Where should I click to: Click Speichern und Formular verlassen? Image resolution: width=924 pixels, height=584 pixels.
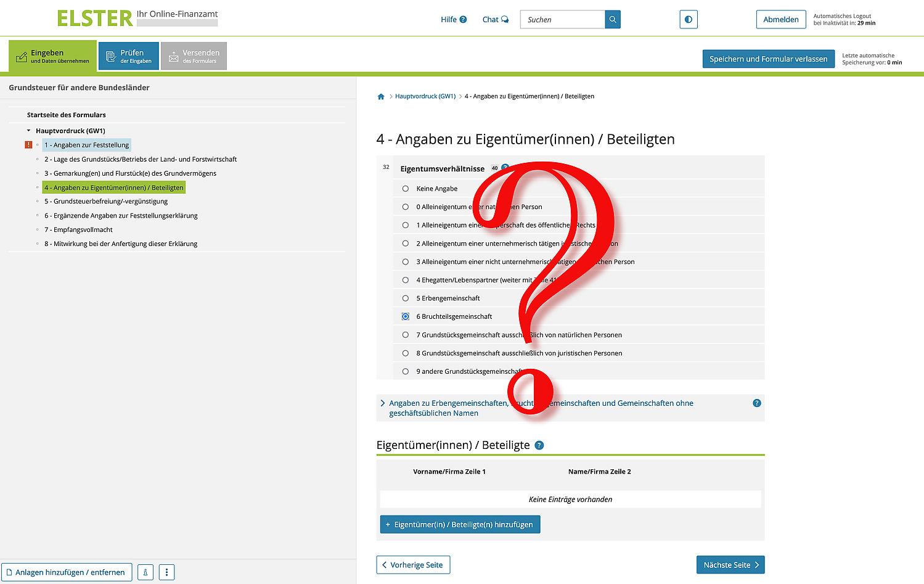(x=769, y=59)
